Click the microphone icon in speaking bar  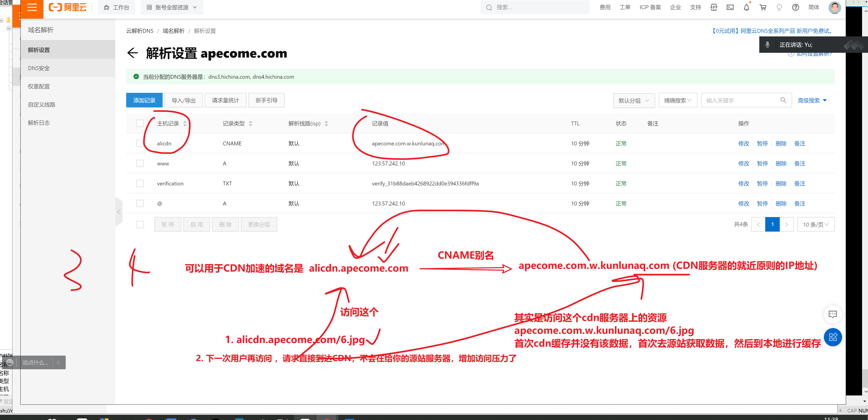click(767, 45)
